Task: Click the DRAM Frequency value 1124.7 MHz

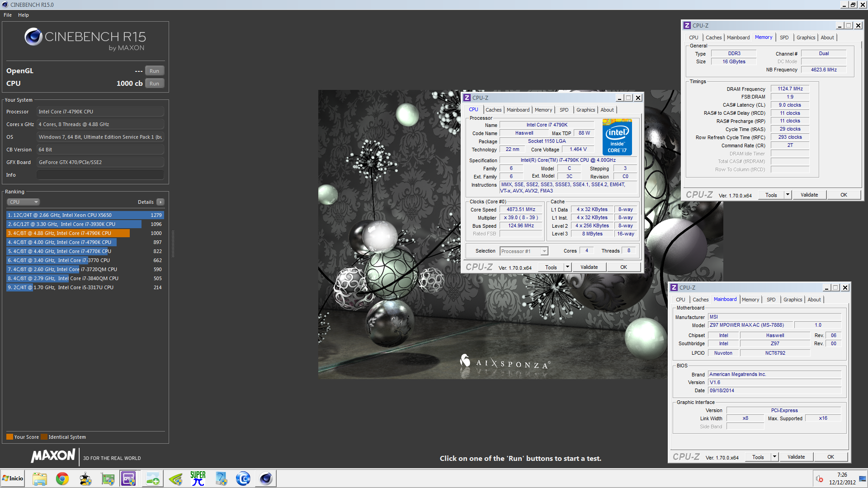Action: tap(790, 89)
